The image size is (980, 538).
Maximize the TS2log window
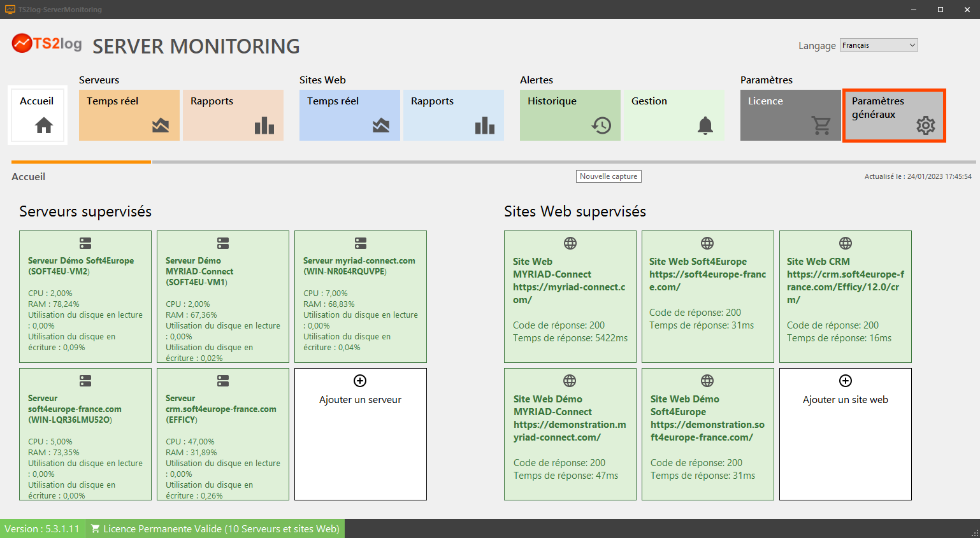click(x=940, y=10)
